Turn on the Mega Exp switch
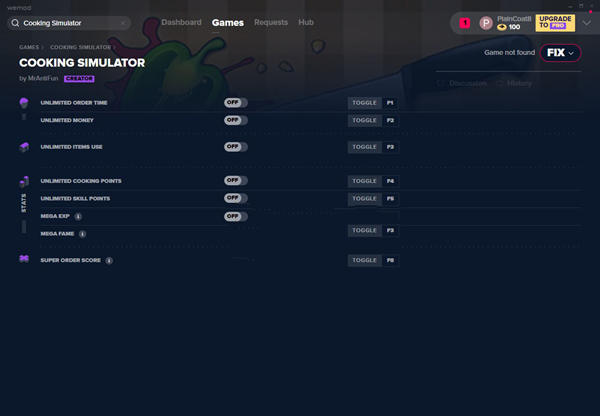Screen dimensions: 600x416 [x=236, y=216]
